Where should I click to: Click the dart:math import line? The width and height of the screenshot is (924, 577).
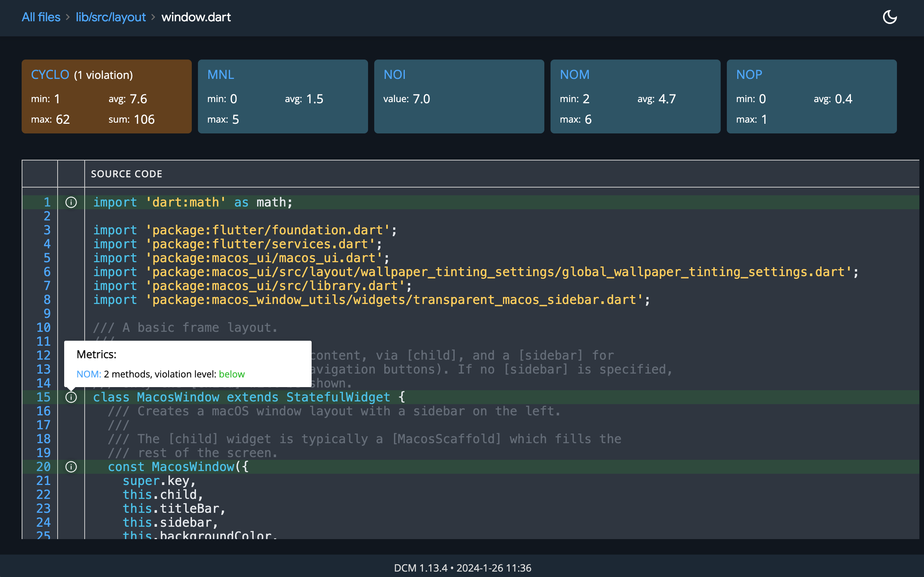pyautogui.click(x=193, y=202)
